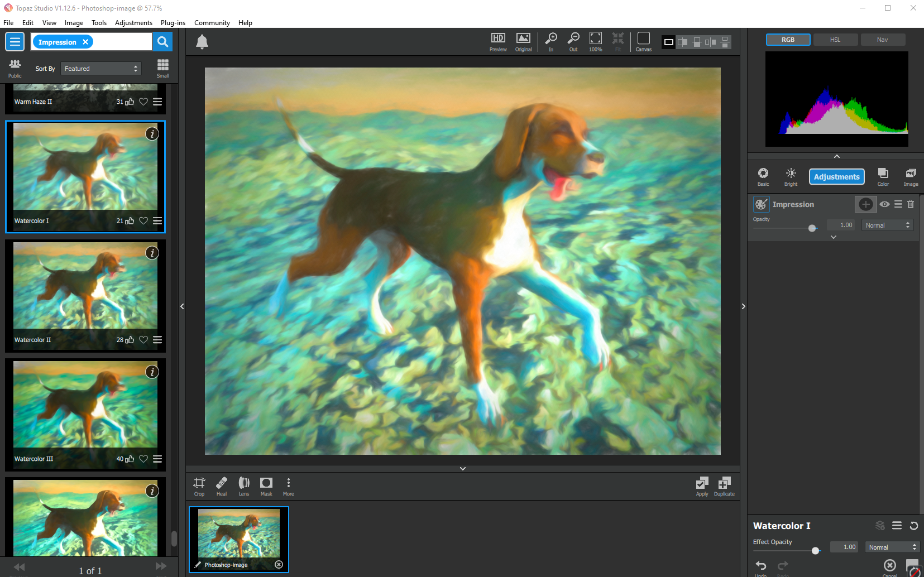
Task: Open the Adjustments menu
Action: point(134,23)
